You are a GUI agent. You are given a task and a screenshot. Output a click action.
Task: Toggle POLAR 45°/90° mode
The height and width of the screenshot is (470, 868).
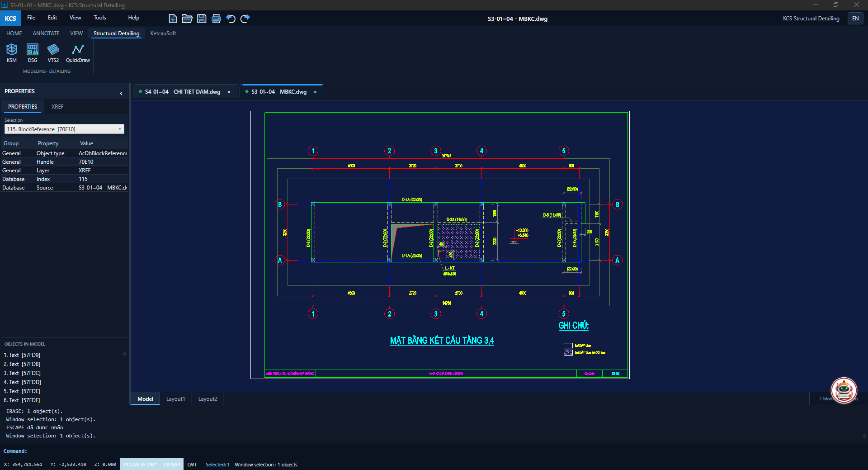pos(140,465)
